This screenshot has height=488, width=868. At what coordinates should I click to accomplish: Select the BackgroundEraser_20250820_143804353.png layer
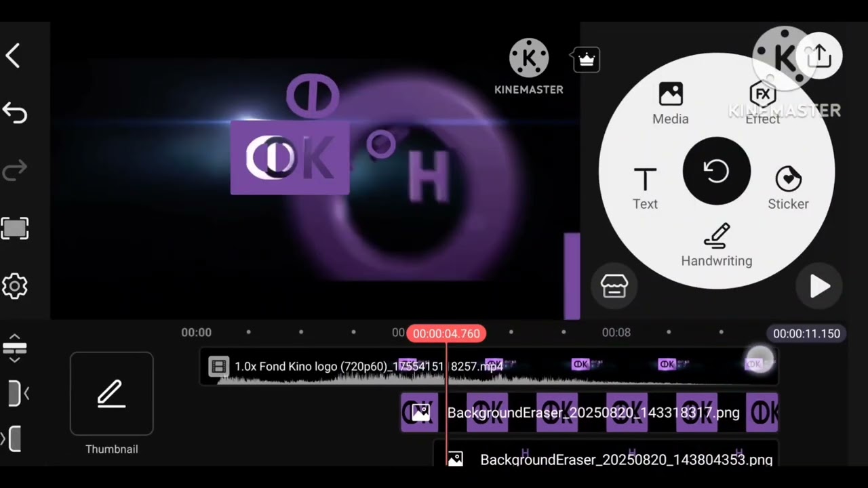(606, 454)
